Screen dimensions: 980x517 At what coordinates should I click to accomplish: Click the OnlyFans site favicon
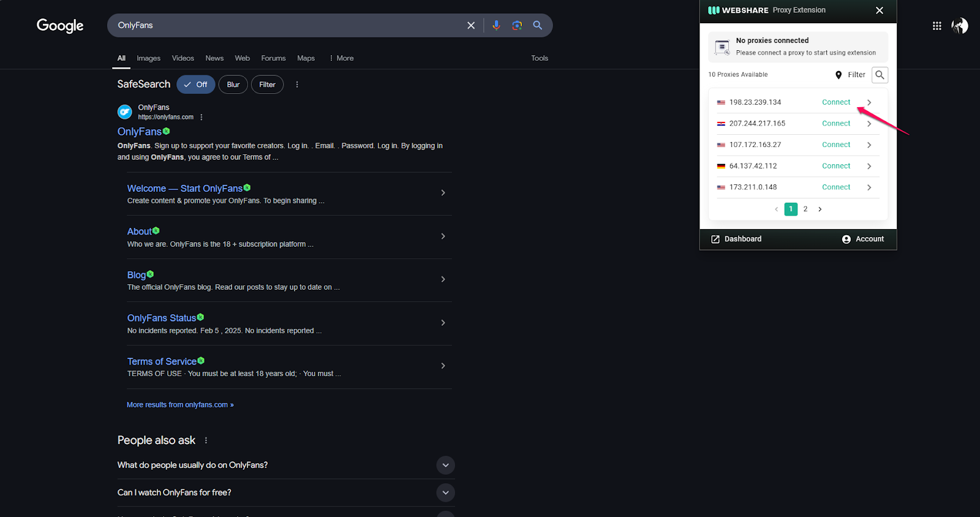125,111
